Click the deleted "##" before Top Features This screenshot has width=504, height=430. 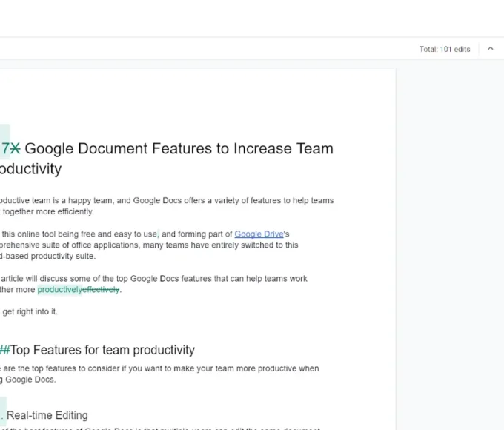pos(4,350)
